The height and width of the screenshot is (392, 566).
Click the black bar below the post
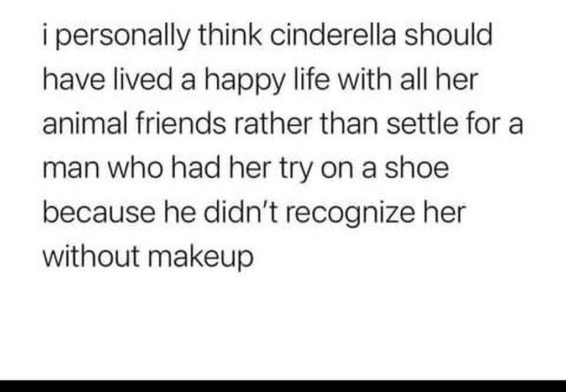pos(283,386)
